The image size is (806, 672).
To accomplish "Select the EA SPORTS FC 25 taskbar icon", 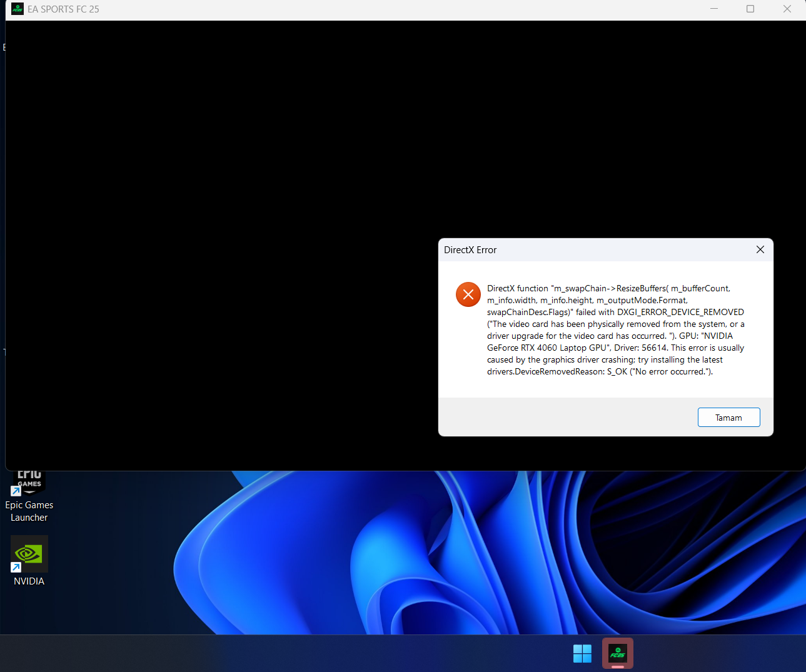I will click(x=618, y=653).
